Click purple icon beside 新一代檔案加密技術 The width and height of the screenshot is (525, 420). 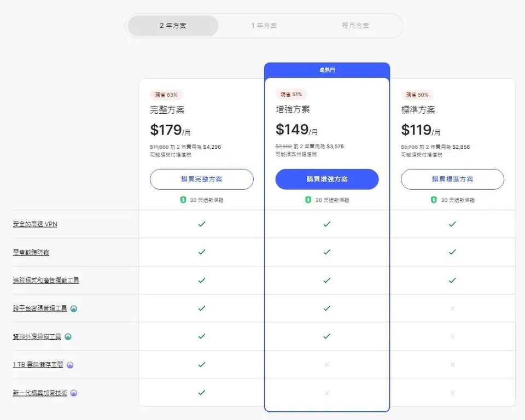click(74, 393)
